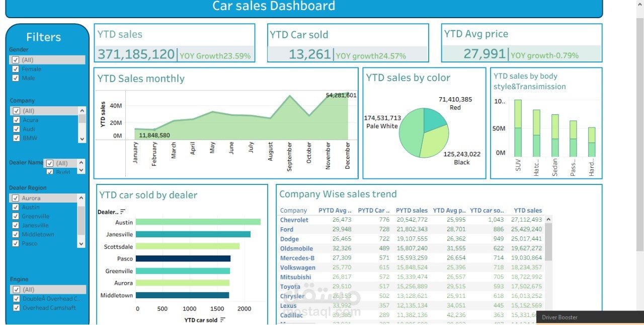The width and height of the screenshot is (644, 325).
Task: Click the sort icon next to YTD car sold axis
Action: 223,320
